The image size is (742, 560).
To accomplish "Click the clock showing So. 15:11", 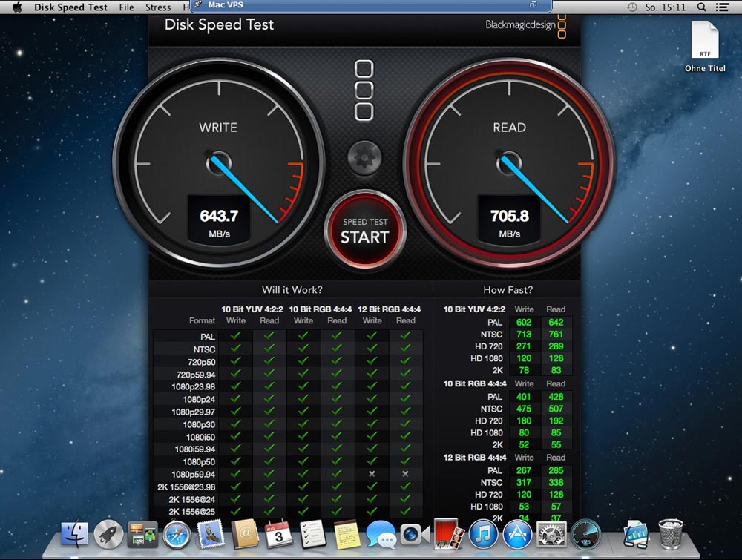I will coord(665,7).
